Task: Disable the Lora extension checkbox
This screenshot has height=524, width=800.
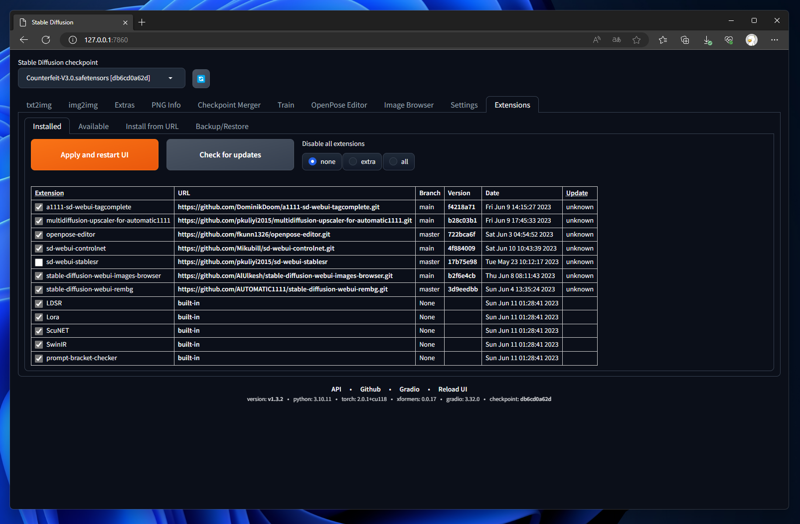Action: [x=39, y=317]
